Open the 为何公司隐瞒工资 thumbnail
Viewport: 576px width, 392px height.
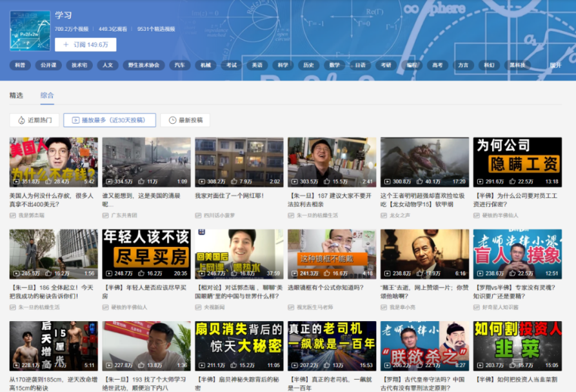point(517,162)
